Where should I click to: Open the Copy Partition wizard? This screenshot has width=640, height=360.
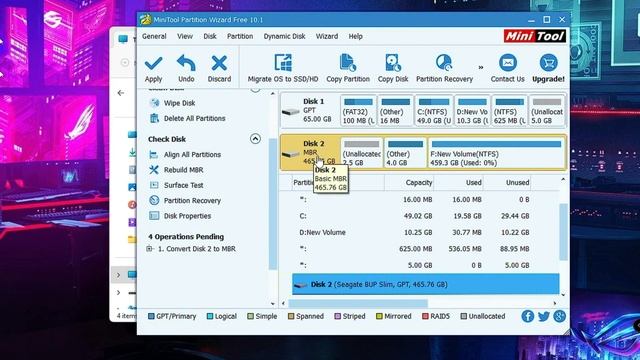348,68
